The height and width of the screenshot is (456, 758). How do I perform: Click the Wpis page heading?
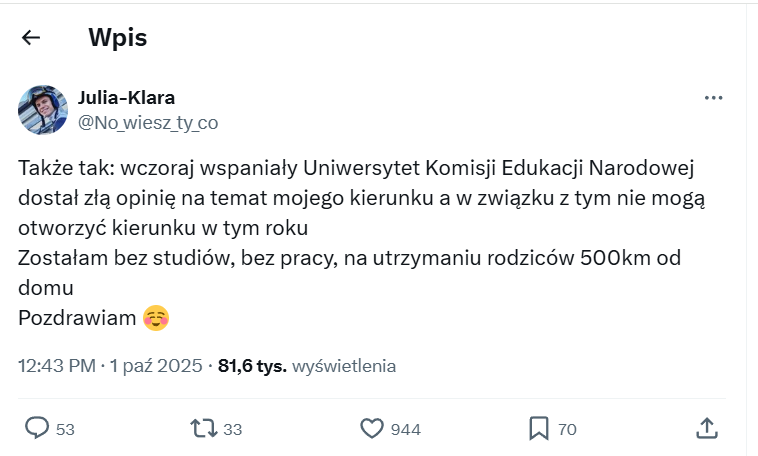point(117,38)
